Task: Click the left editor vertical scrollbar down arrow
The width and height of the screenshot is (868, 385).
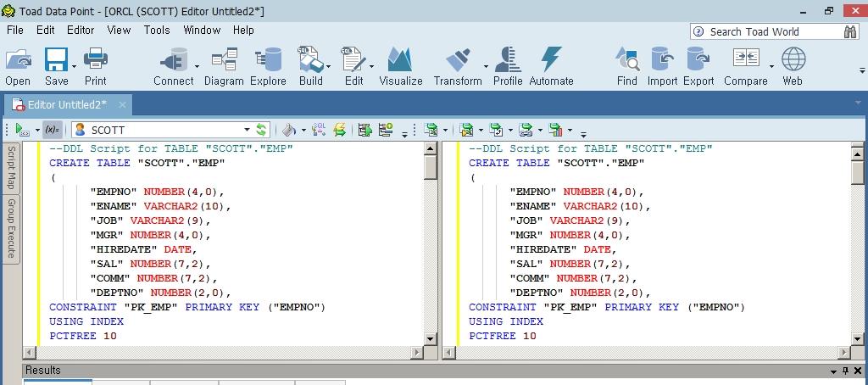Action: (430, 339)
